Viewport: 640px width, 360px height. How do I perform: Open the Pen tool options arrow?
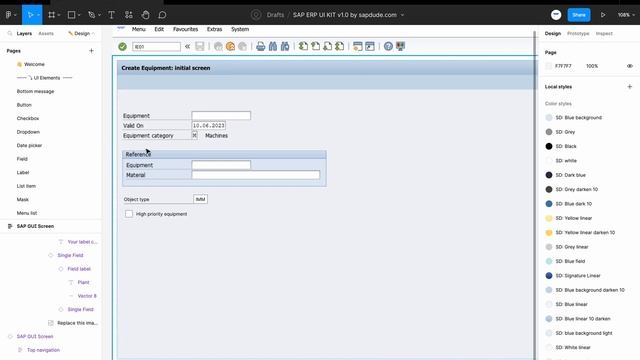pyautogui.click(x=99, y=15)
